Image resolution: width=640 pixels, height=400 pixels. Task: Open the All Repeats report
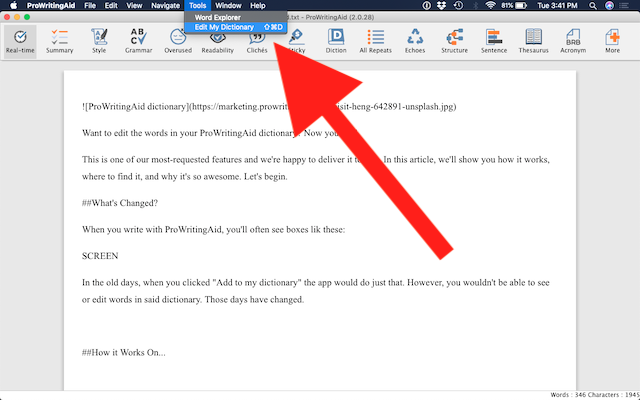pyautogui.click(x=376, y=42)
